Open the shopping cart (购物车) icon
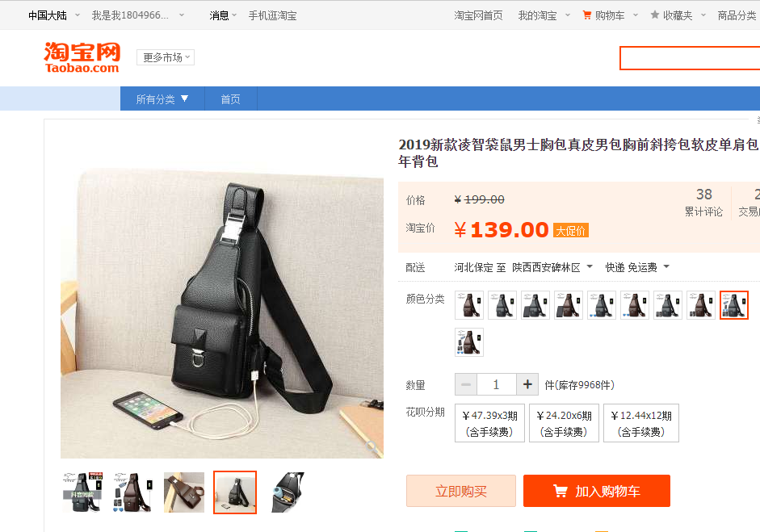The image size is (760, 532). [586, 15]
